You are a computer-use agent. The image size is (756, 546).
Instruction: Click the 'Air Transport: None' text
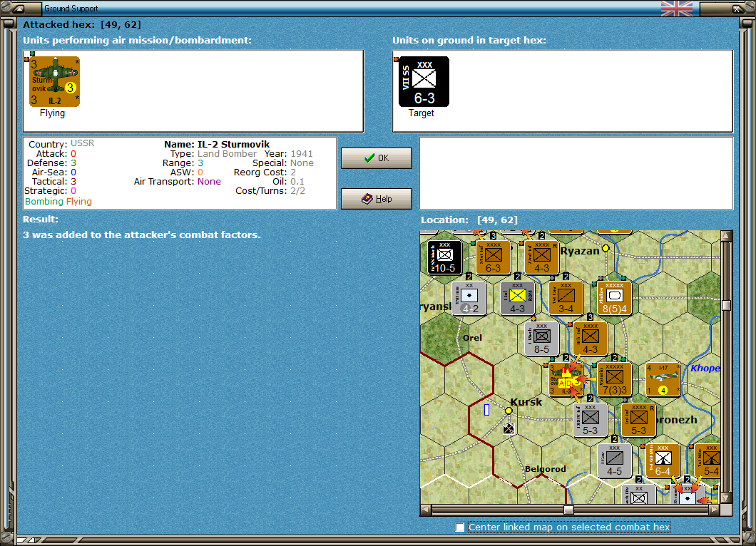tap(178, 182)
